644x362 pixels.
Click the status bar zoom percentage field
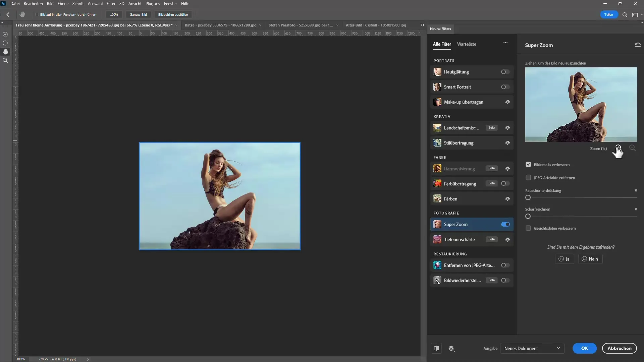click(20, 359)
